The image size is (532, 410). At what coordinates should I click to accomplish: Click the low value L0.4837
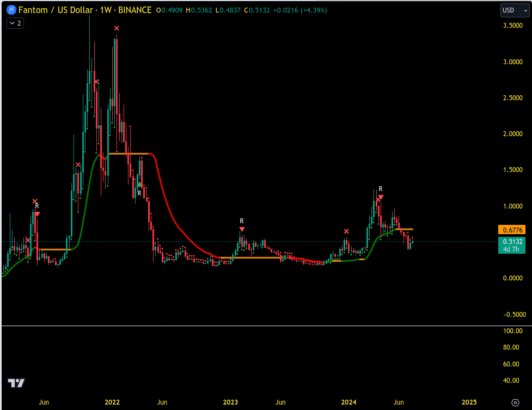tap(228, 10)
